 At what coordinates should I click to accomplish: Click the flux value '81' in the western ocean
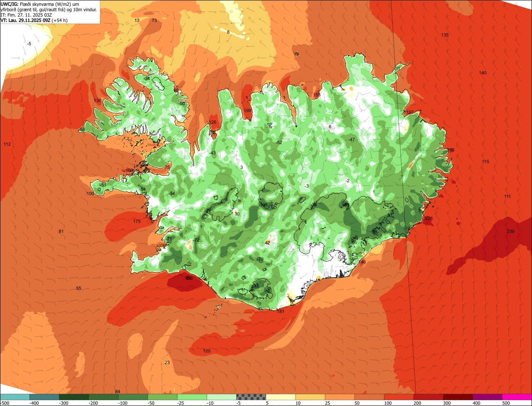click(x=61, y=231)
